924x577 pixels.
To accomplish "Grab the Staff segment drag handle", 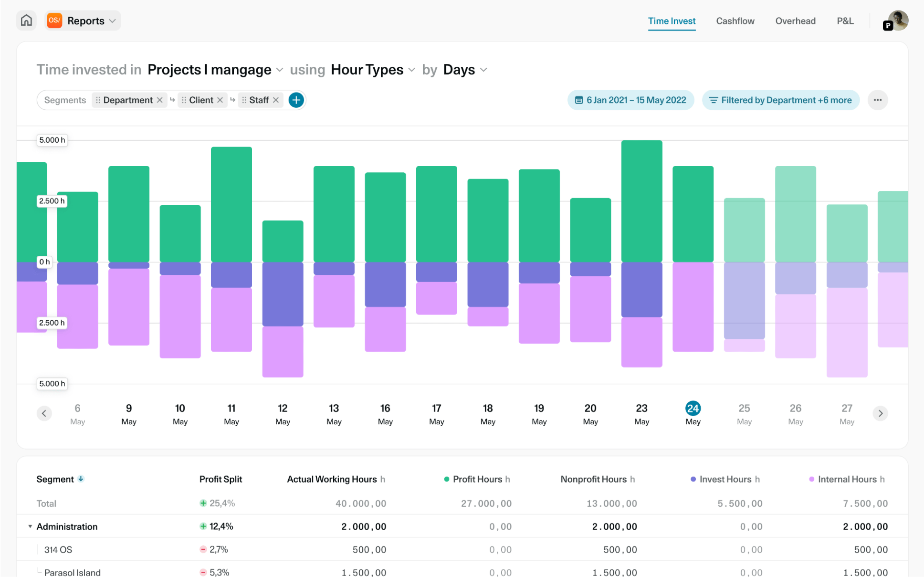I will tap(244, 100).
